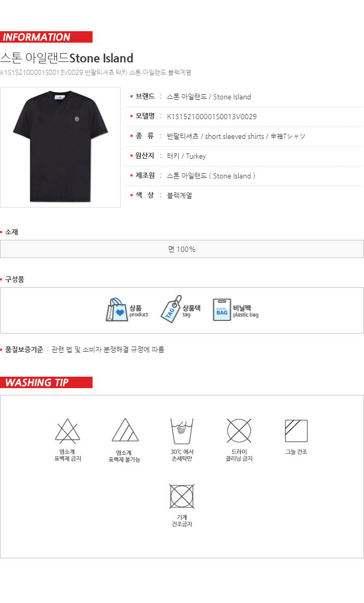
Task: Click the plastic BAG icon
Action: [222, 310]
